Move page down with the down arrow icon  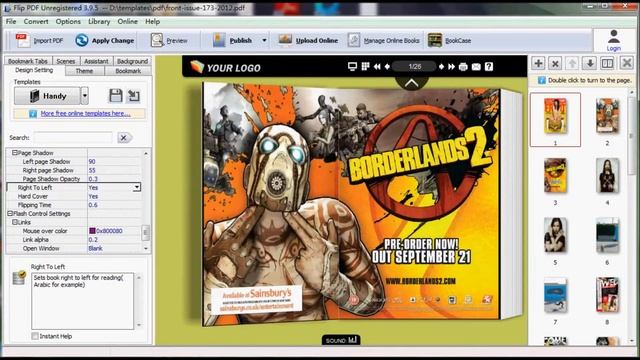[x=590, y=63]
